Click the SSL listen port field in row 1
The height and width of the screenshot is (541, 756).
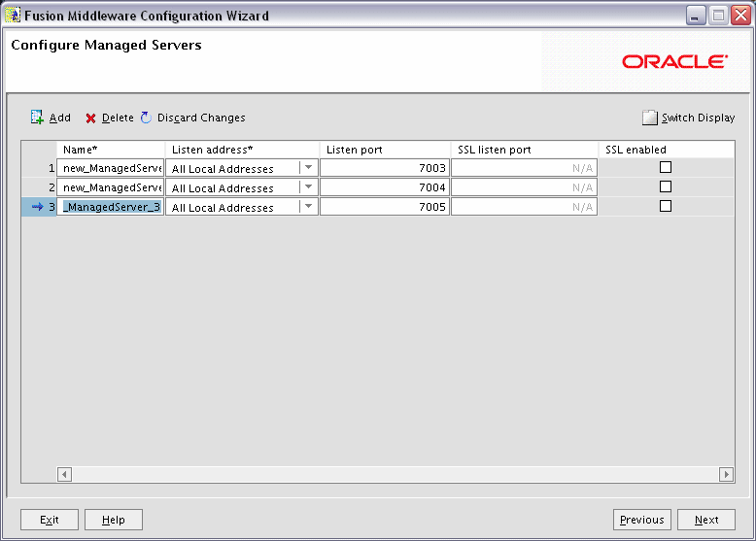click(524, 168)
